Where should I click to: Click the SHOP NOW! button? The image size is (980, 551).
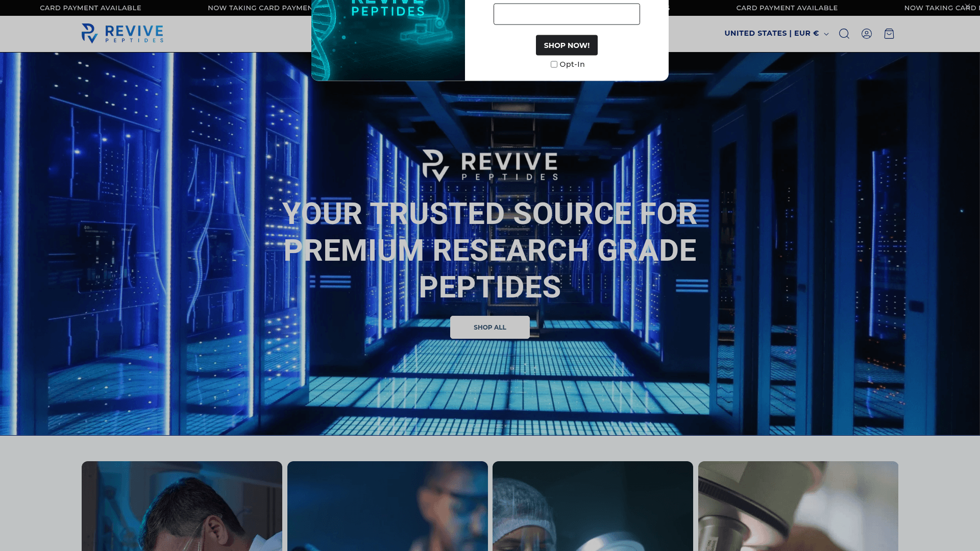pos(567,45)
